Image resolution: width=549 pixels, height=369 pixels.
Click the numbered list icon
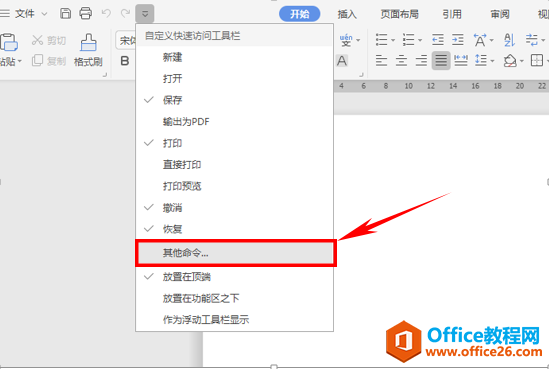408,40
